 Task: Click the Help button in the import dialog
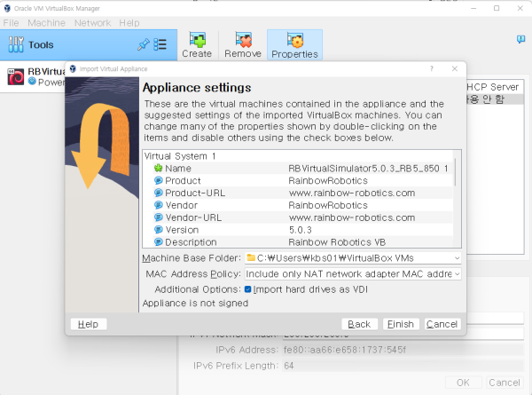coord(88,324)
